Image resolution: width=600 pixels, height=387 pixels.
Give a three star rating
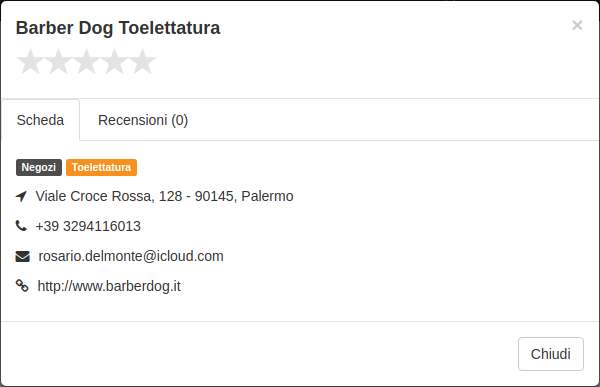86,61
